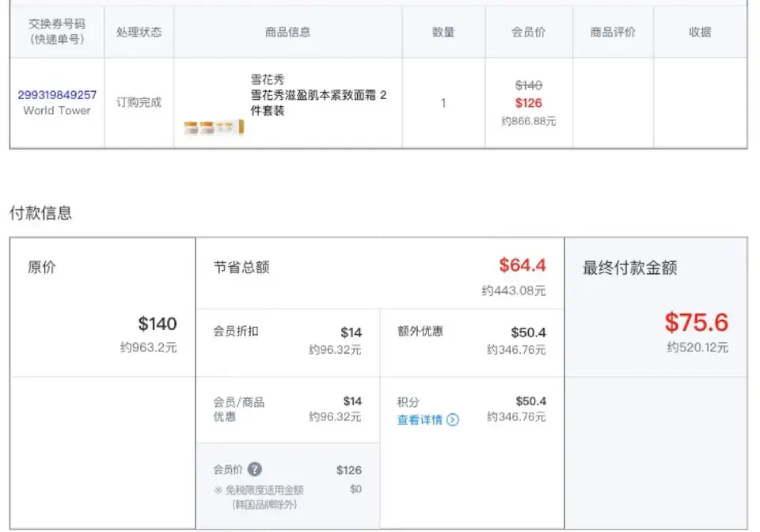Click the struck-through $140 price
The image size is (760, 532).
(528, 85)
